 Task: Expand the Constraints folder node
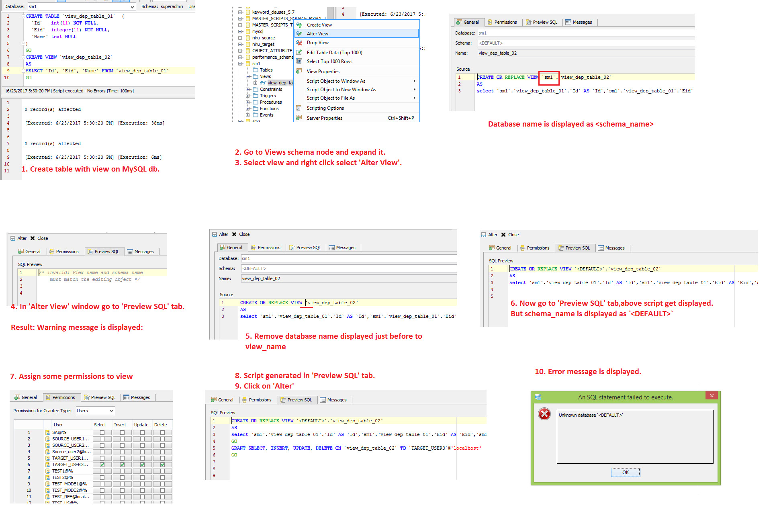click(x=248, y=89)
